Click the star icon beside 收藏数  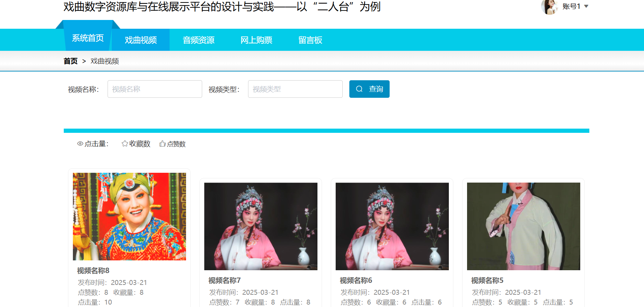click(x=125, y=144)
